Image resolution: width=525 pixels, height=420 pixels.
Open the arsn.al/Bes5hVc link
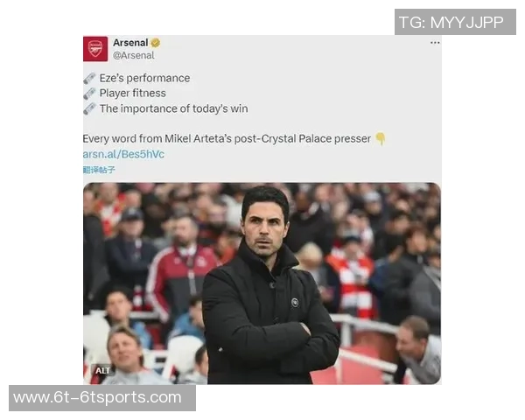pos(123,154)
